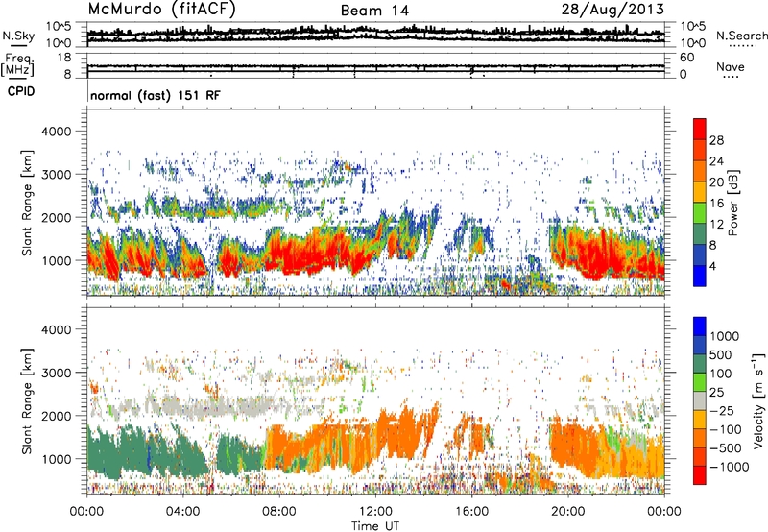768x532 pixels.
Task: Click the 'Beam 14' label
Action: 374,11
